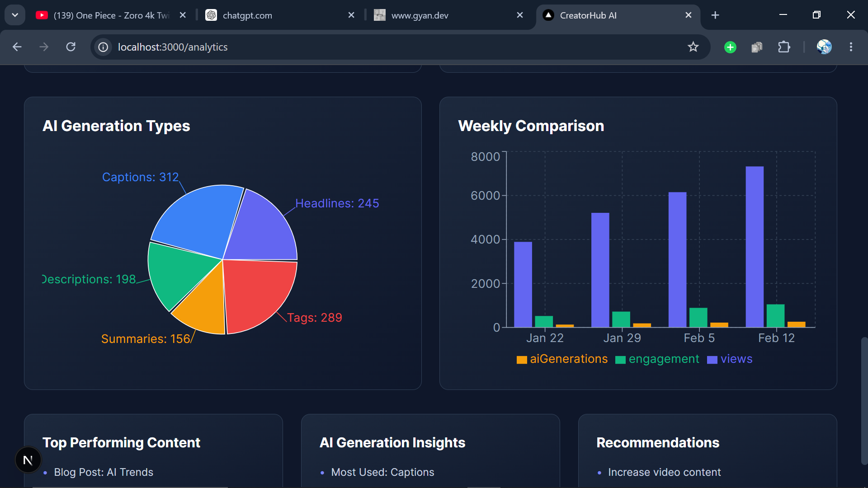Toggle the views legend swatch
The image size is (868, 488).
[712, 360]
